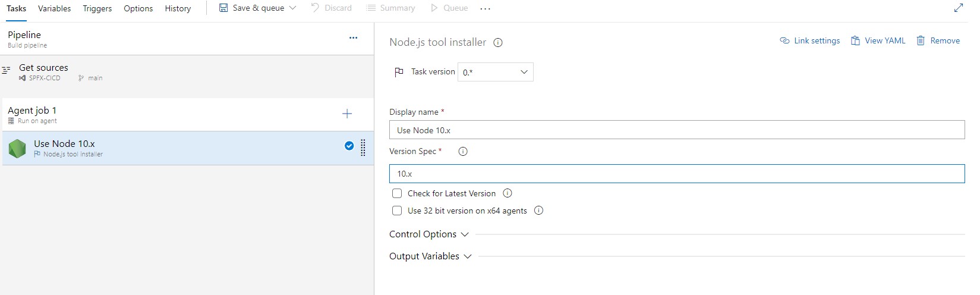Screen dimensions: 980x295
Task: Expand the Control Options section
Action: (428, 234)
